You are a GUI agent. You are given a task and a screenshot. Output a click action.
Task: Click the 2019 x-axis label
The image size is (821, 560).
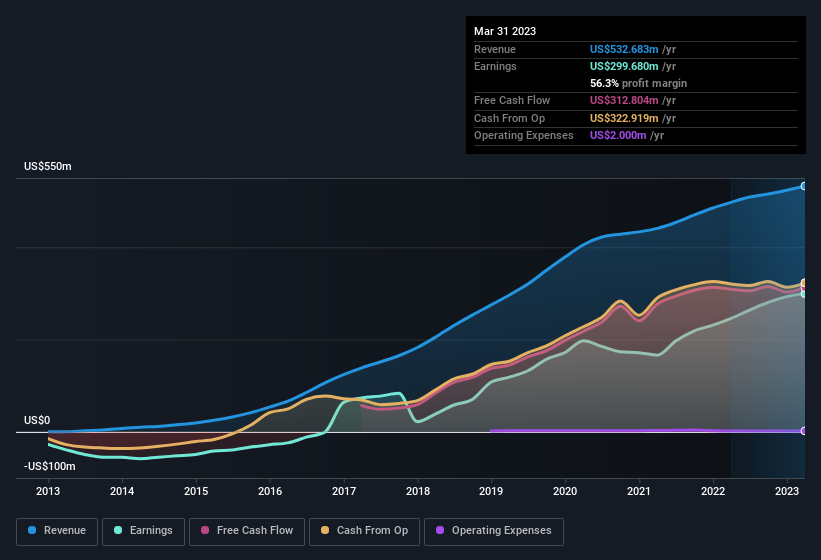pyautogui.click(x=491, y=491)
